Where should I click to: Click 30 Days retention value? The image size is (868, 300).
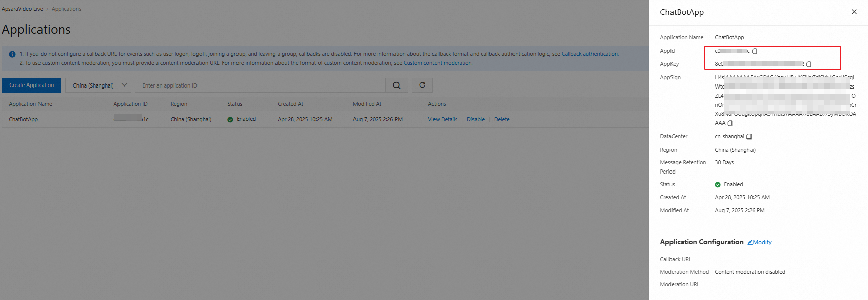point(724,163)
